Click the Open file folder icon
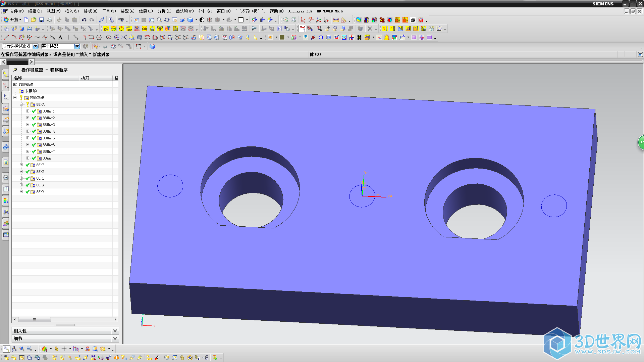 point(34,20)
